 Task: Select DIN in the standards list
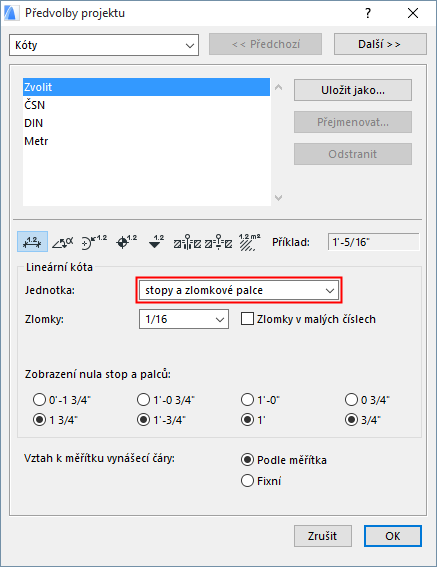click(146, 123)
